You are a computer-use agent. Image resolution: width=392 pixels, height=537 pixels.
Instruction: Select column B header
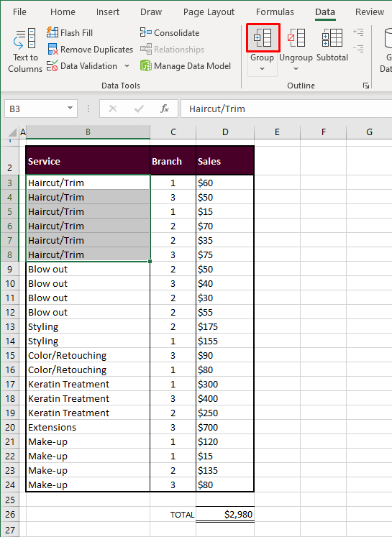click(88, 132)
